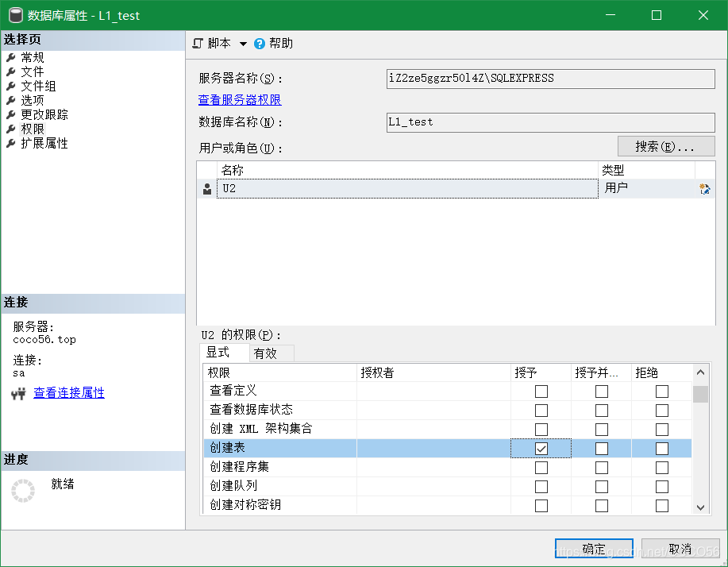Click the blue help question mark icon
Screen dimensions: 728x567
(260, 44)
